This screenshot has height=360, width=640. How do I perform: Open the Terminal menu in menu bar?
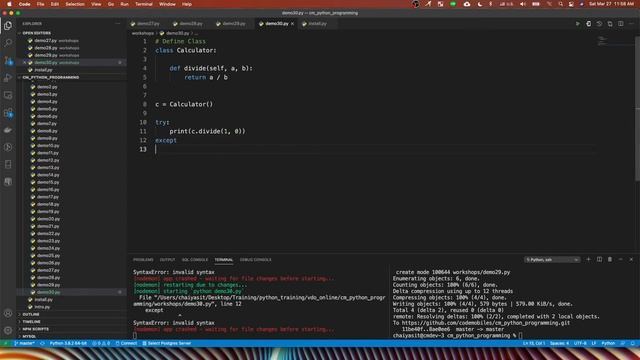point(144,4)
